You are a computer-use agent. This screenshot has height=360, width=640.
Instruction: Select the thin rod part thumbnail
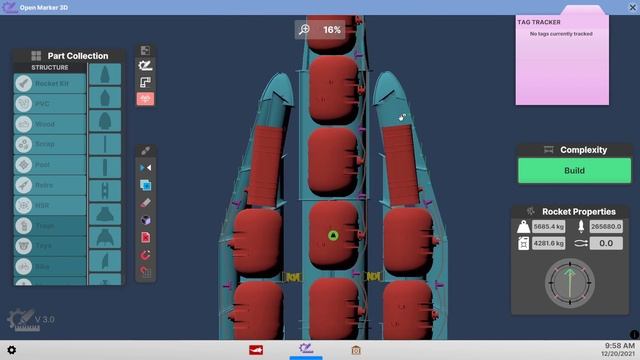(x=105, y=144)
